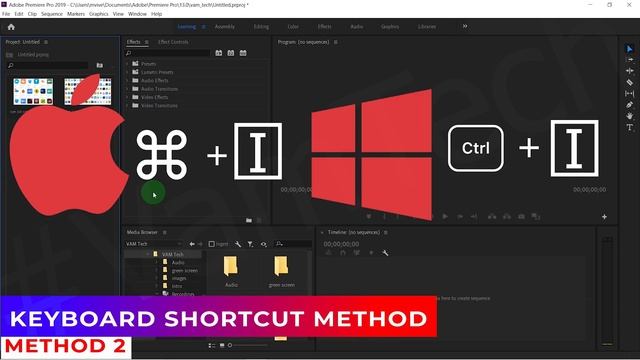Switch to the Editing workspace
Viewport: 640px width, 360px height.
pyautogui.click(x=261, y=27)
